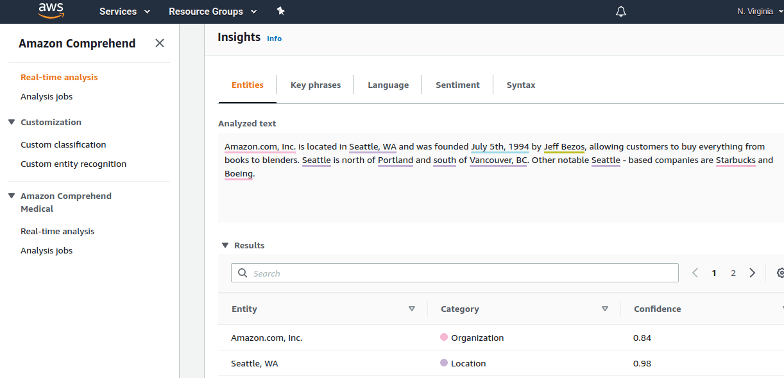Open the notifications bell icon
The width and height of the screenshot is (784, 378).
coord(620,11)
